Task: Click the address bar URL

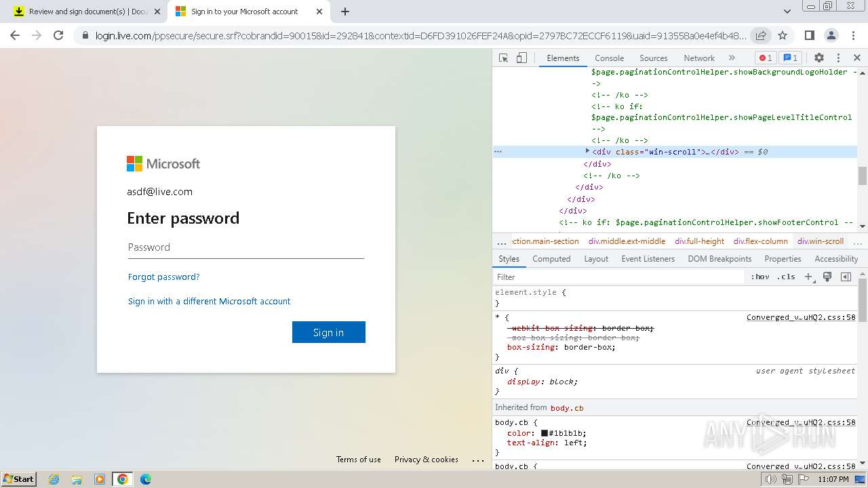Action: click(x=420, y=35)
